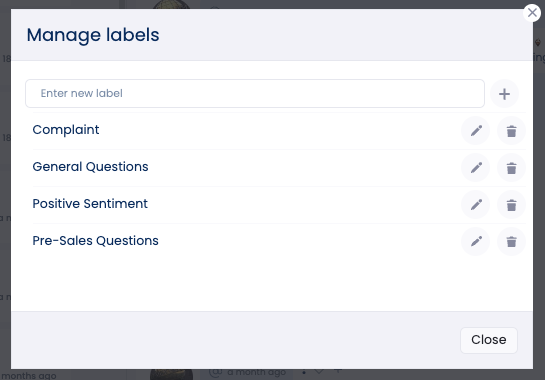Click the dimmed 'a month ago' timestamp
The width and height of the screenshot is (545, 380).
click(257, 372)
